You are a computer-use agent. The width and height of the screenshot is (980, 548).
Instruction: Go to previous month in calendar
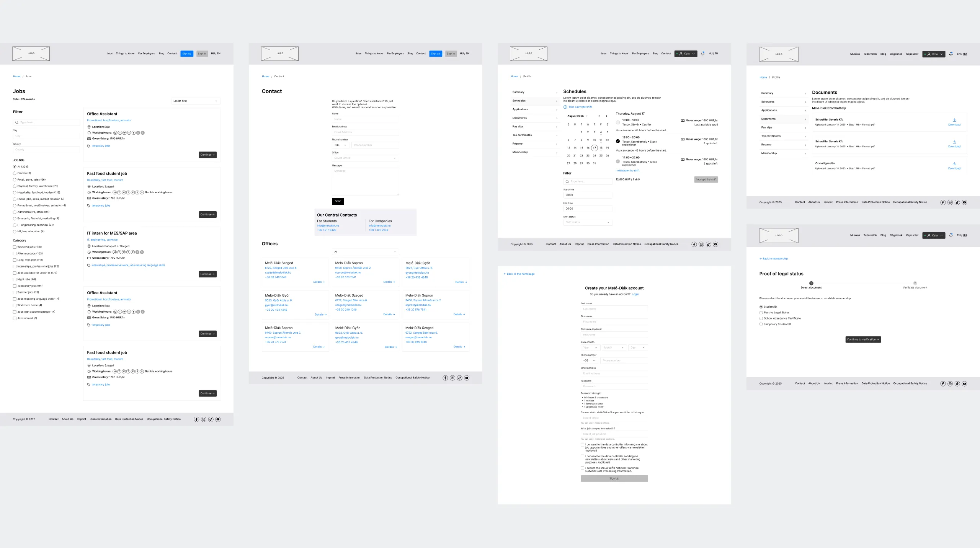pos(599,116)
